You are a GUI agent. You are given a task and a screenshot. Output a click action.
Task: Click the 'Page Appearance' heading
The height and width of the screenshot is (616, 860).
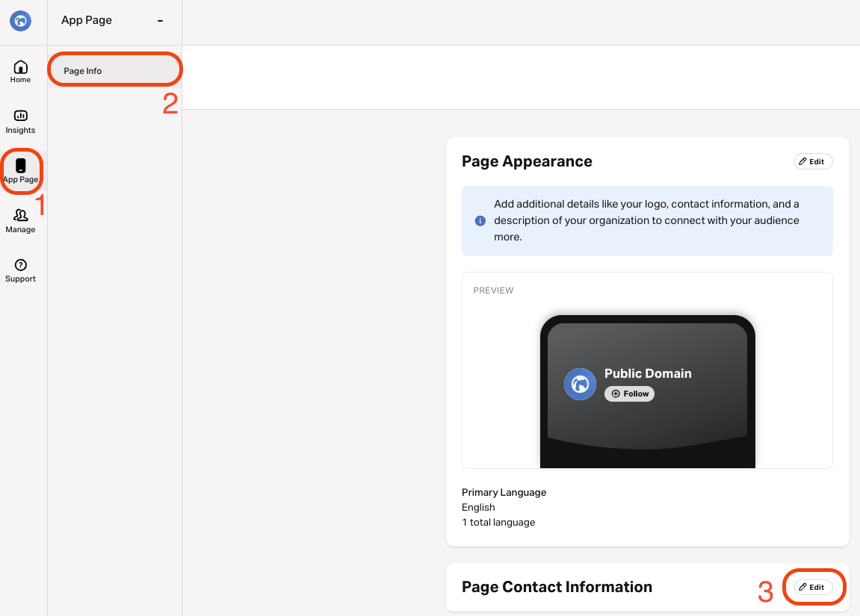point(527,161)
